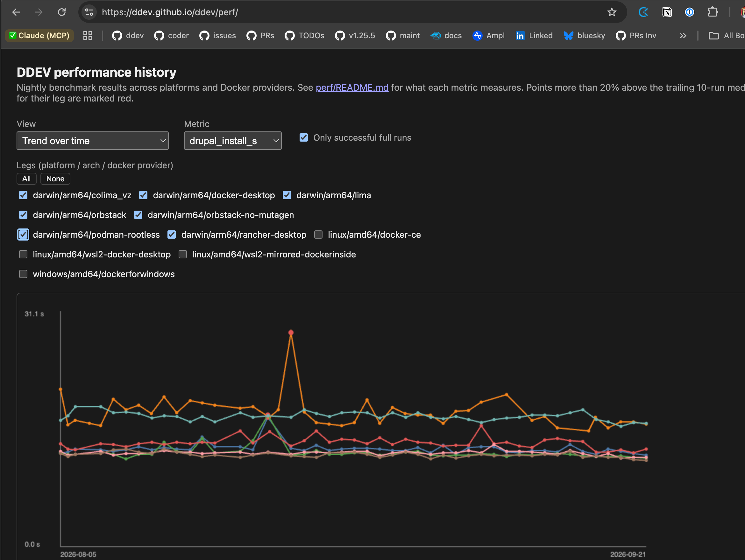
Task: Open the v1.25.5 bookmark
Action: (355, 35)
